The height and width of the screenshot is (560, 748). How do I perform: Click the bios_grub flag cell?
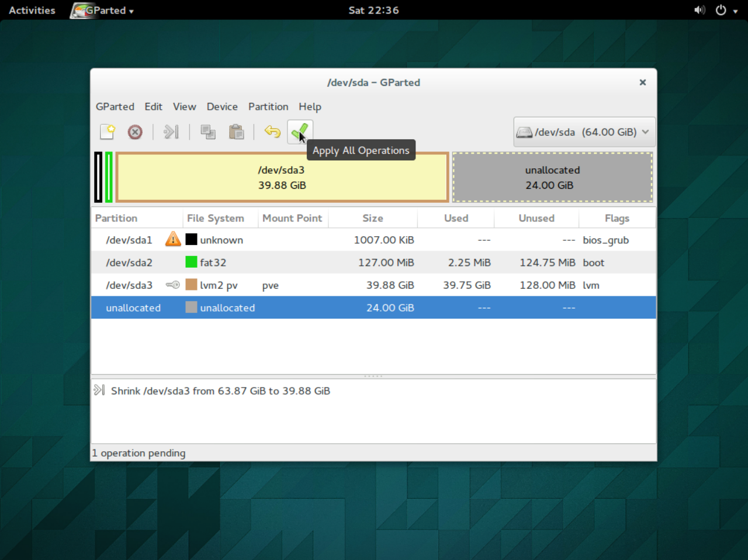click(x=606, y=240)
